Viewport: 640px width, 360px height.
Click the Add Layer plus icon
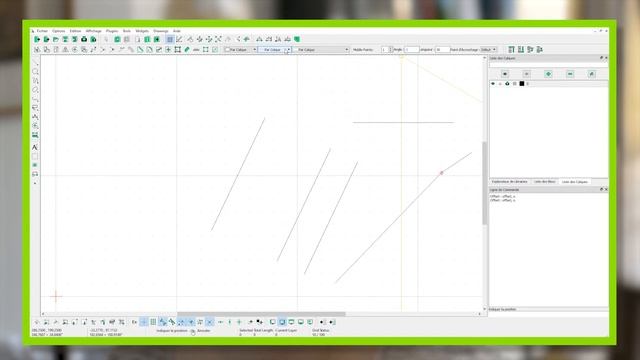pos(548,74)
